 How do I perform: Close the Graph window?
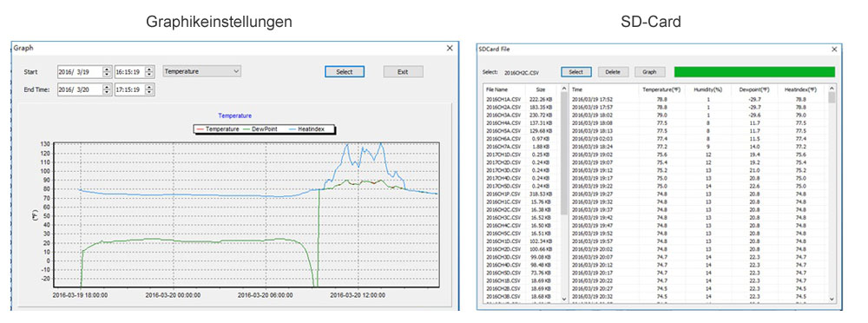click(x=450, y=49)
